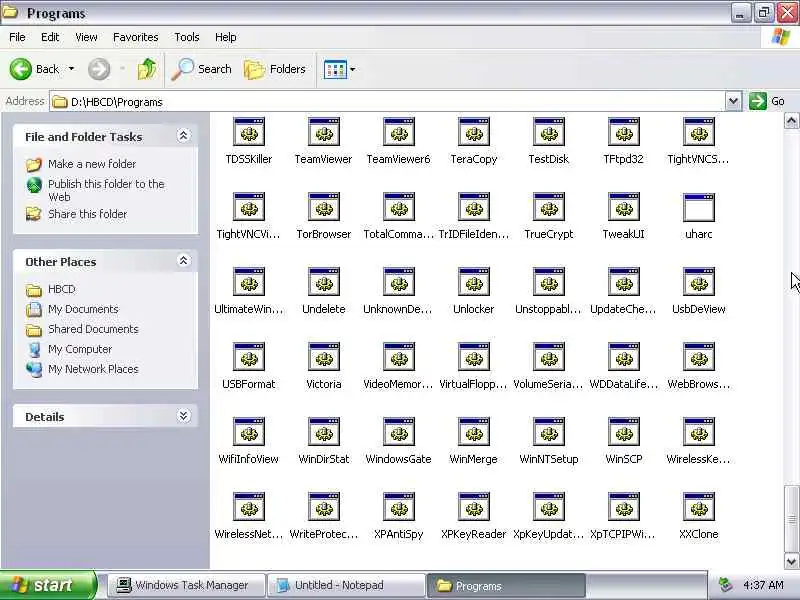Select the TightVNCS... program icon
The image size is (800, 600).
pos(699,132)
